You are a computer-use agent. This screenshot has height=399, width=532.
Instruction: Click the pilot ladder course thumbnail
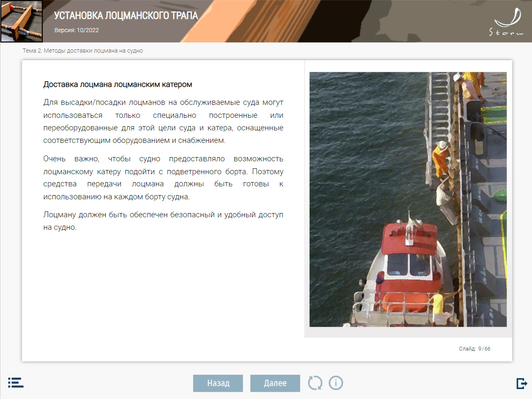[x=22, y=21]
